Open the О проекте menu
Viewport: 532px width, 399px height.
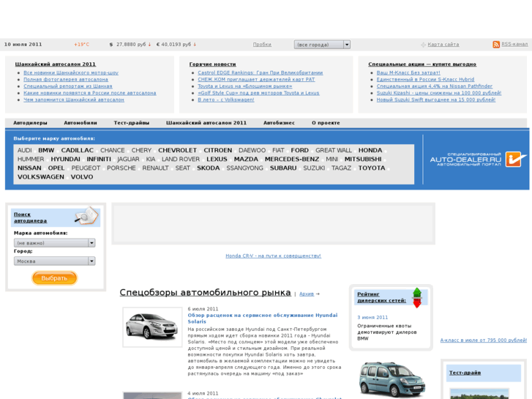326,123
